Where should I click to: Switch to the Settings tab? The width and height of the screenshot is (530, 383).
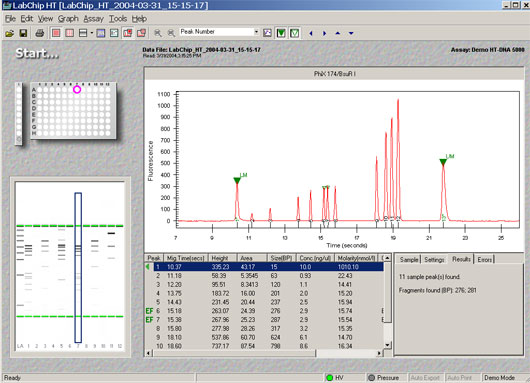coord(434,260)
